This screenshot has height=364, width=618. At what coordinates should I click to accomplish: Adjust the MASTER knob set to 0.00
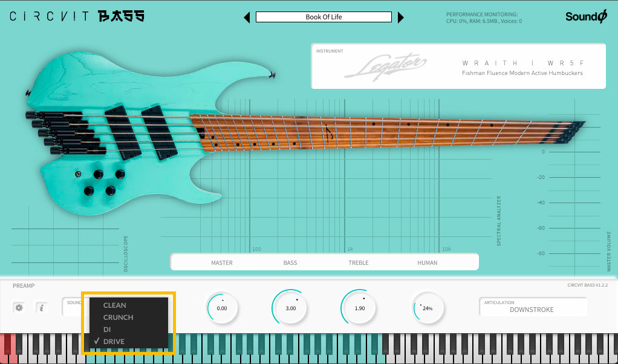point(222,308)
